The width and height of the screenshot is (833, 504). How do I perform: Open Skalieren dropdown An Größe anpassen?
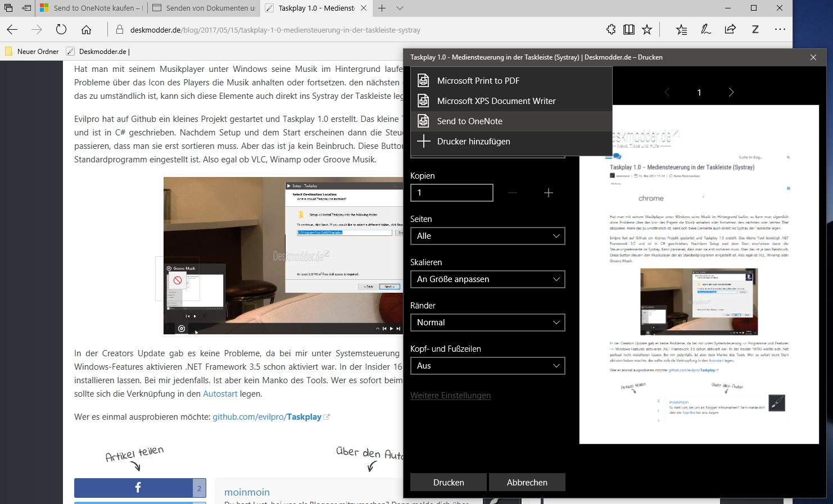tap(488, 279)
